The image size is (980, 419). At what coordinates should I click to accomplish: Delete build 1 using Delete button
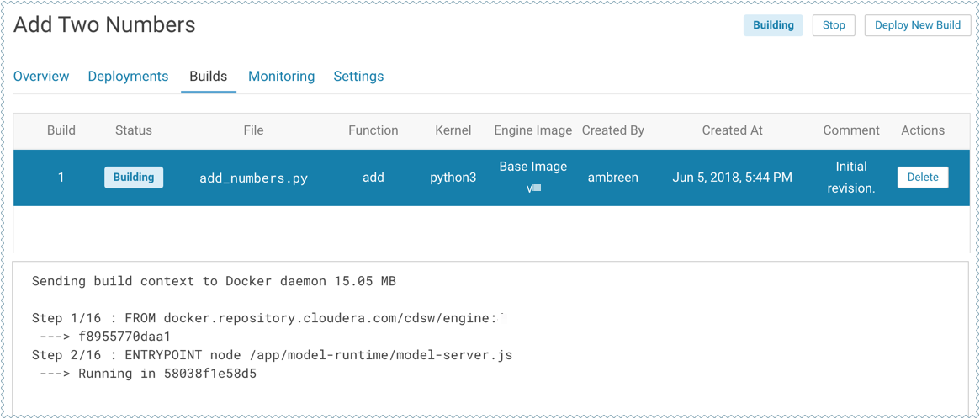coord(922,178)
